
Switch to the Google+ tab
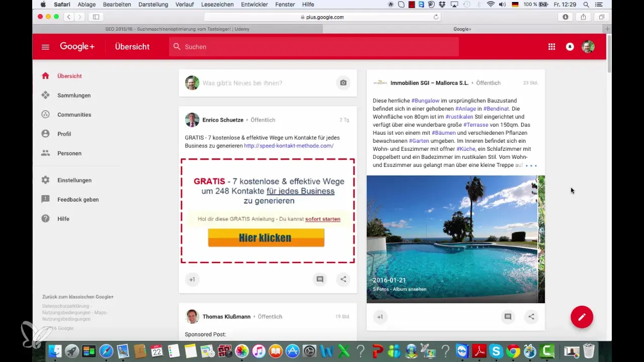tap(462, 29)
